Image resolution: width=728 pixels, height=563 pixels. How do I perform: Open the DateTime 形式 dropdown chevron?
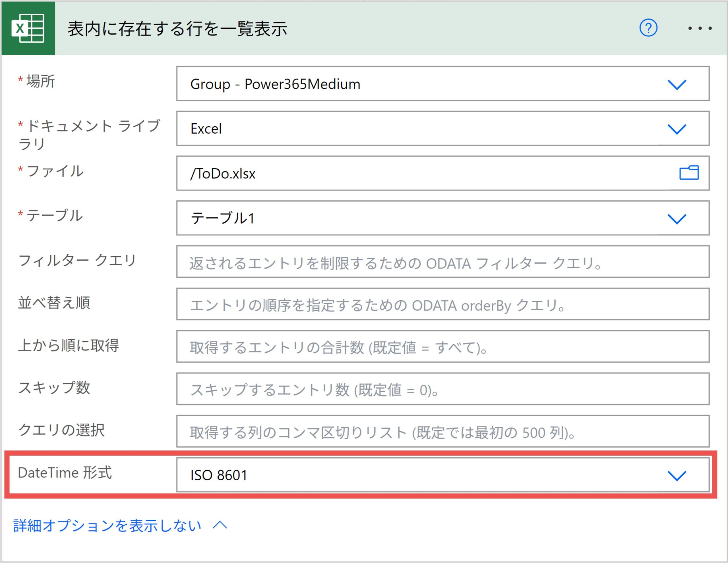tap(677, 475)
